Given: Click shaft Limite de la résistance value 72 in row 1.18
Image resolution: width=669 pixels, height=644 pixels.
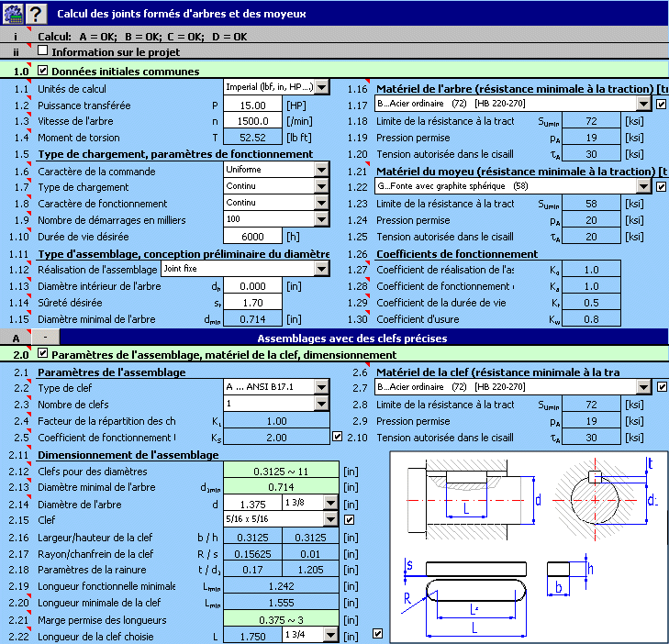Looking at the screenshot, I should [x=591, y=121].
